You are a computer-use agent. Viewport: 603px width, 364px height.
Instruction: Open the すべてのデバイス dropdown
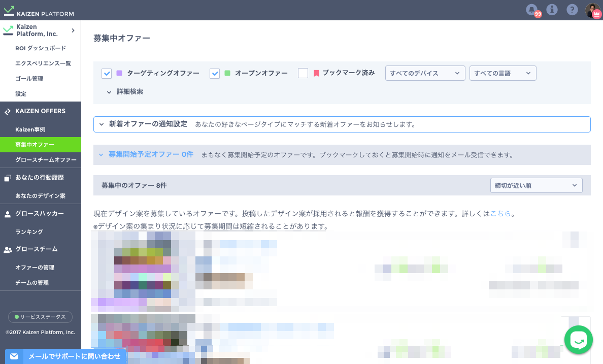425,73
